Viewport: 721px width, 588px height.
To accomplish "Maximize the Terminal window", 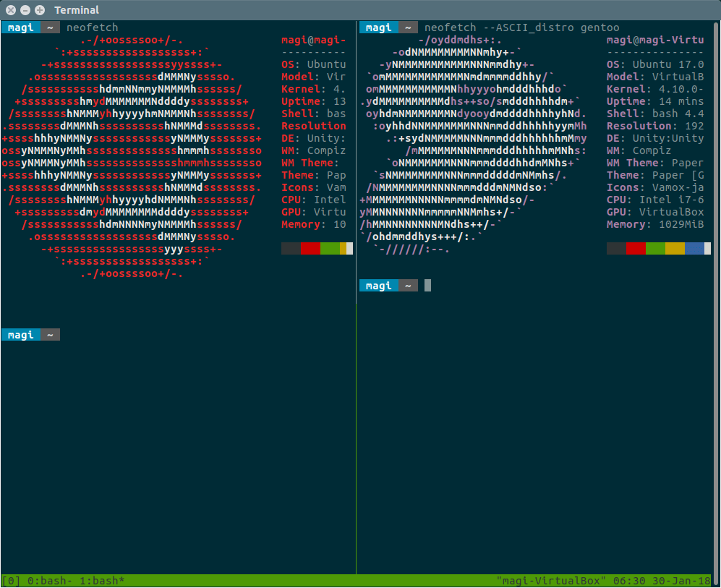I will [39, 10].
